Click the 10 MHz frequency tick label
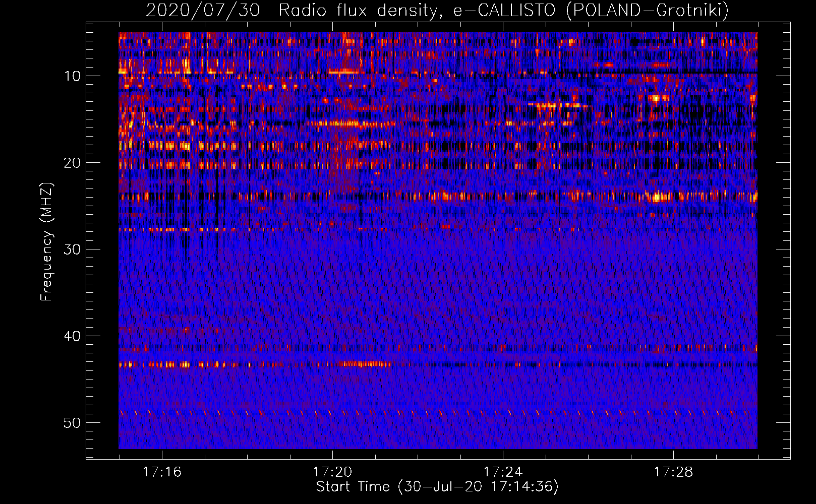Screen dimensions: 816x504 point(73,76)
